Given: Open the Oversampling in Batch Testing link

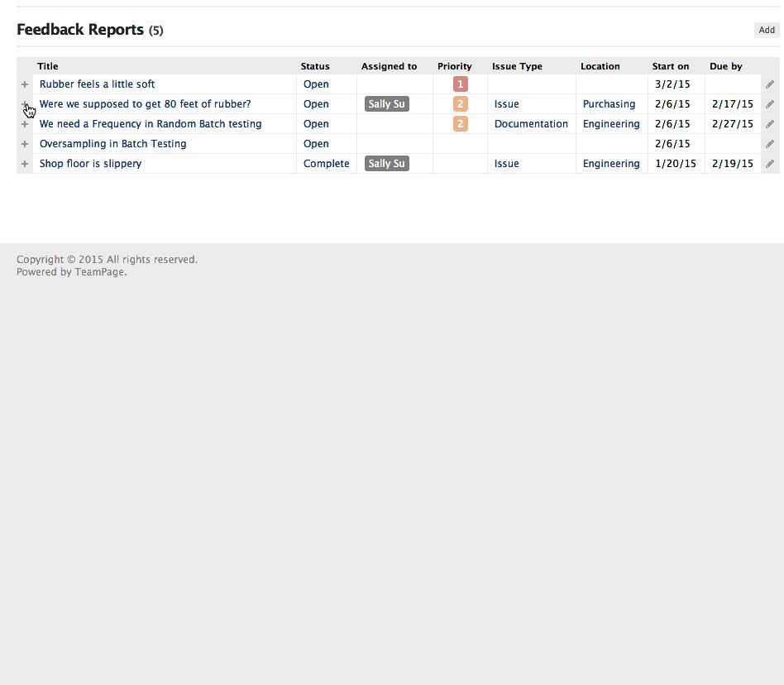Looking at the screenshot, I should click(112, 144).
